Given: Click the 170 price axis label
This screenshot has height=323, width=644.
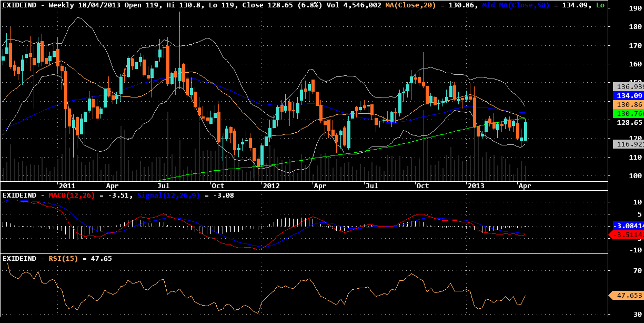Looking at the screenshot, I should pos(636,46).
